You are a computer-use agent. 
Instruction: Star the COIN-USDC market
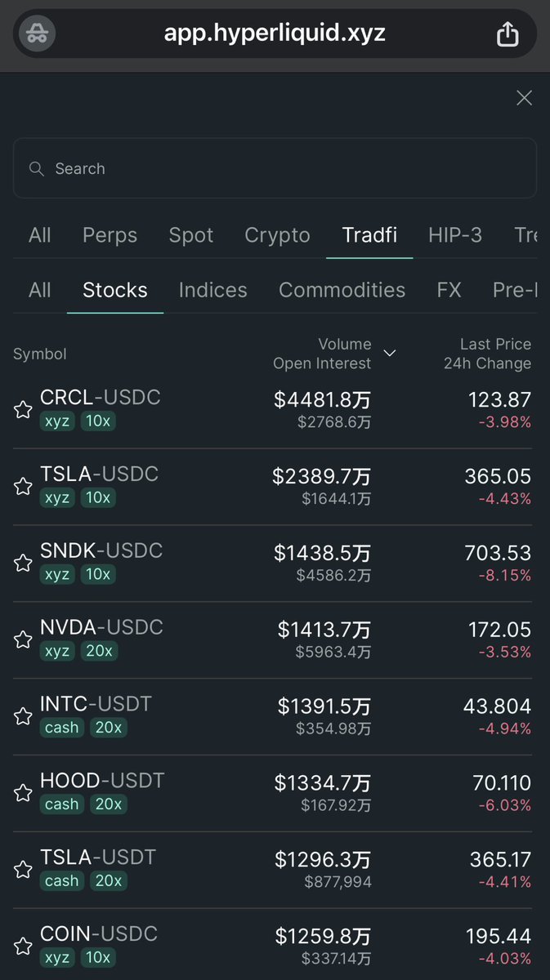click(x=23, y=947)
